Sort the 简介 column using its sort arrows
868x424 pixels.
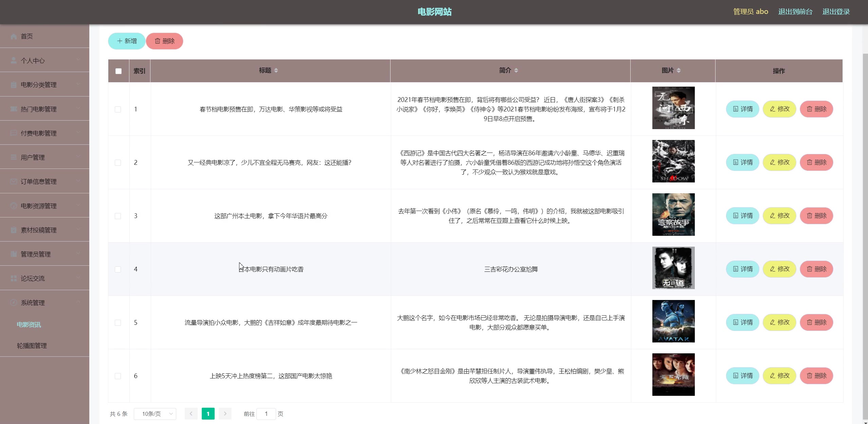(516, 70)
